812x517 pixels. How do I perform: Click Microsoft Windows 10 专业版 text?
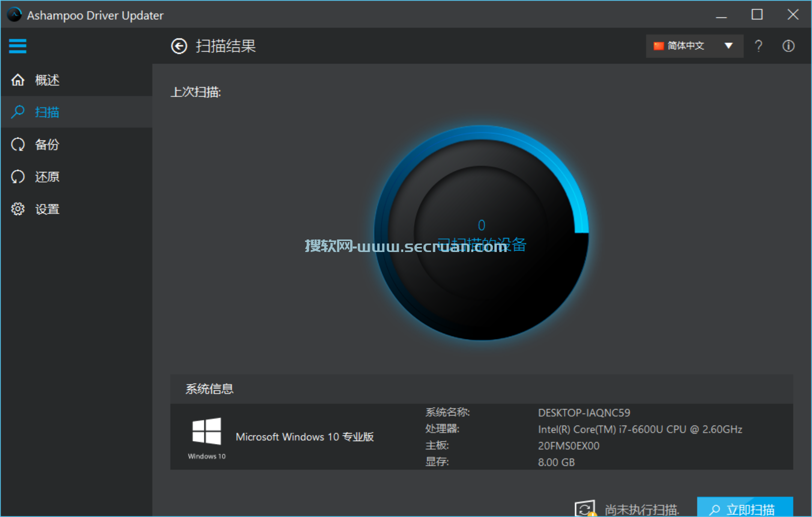(305, 437)
